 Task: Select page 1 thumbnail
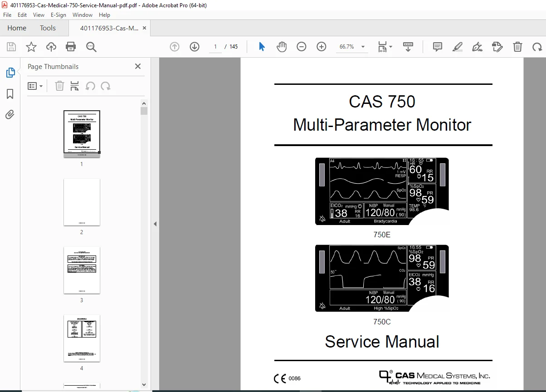coord(82,134)
